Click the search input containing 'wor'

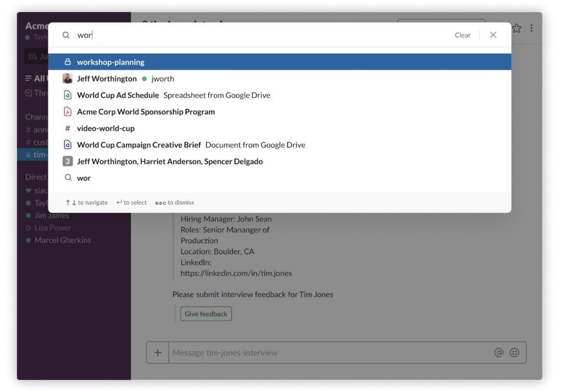pos(263,35)
